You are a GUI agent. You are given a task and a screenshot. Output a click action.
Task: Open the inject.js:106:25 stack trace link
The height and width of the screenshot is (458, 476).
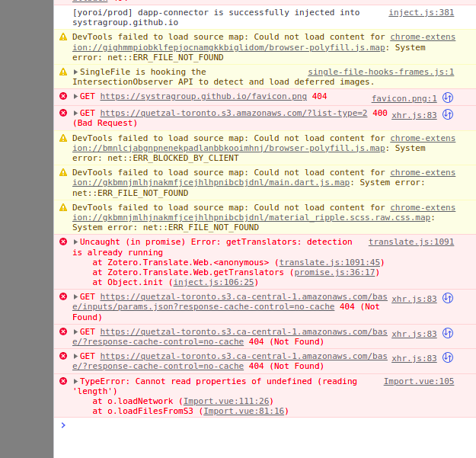click(213, 282)
